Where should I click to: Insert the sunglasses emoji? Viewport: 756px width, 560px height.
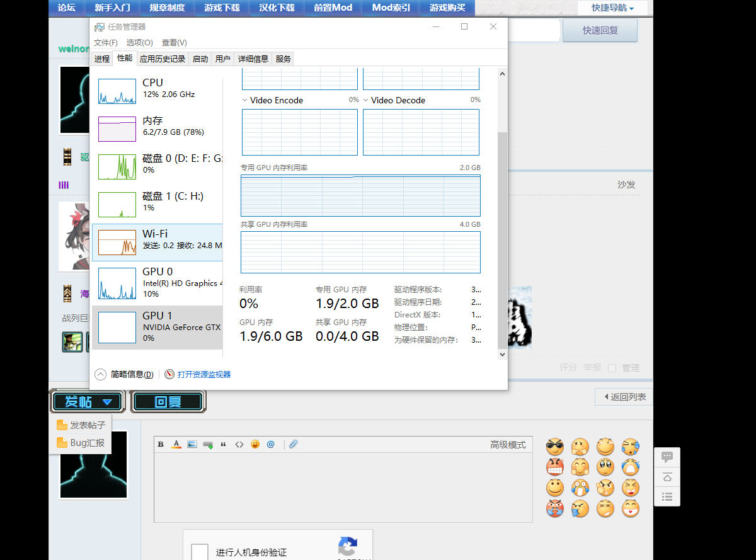click(555, 447)
